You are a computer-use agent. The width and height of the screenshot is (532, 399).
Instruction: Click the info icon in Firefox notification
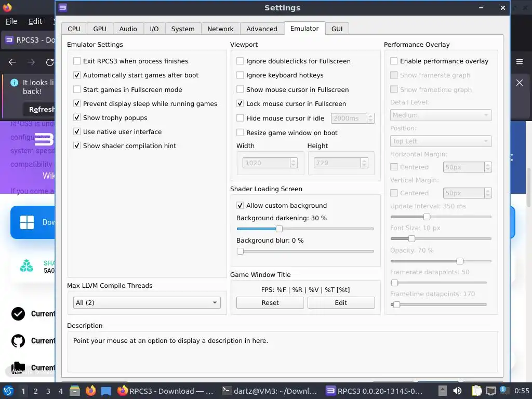(x=14, y=83)
